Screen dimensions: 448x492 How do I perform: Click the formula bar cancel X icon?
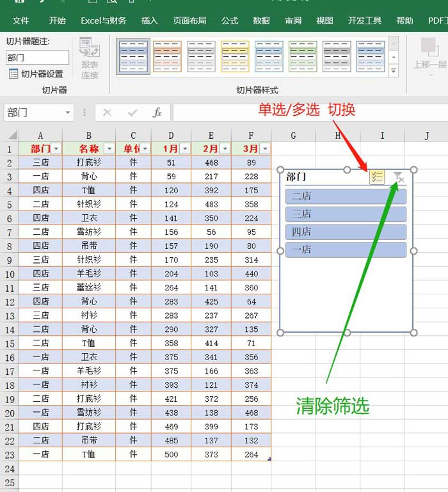tap(107, 113)
